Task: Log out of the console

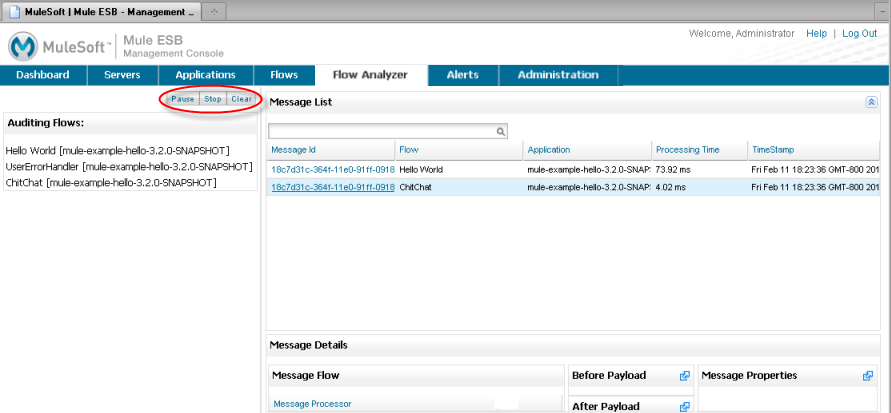Action: tap(859, 33)
